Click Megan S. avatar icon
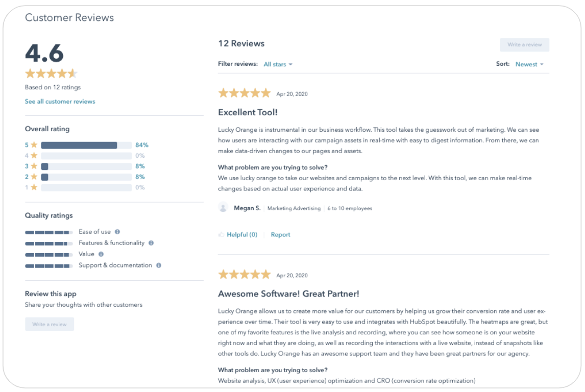Image resolution: width=585 pixels, height=392 pixels. tap(223, 208)
